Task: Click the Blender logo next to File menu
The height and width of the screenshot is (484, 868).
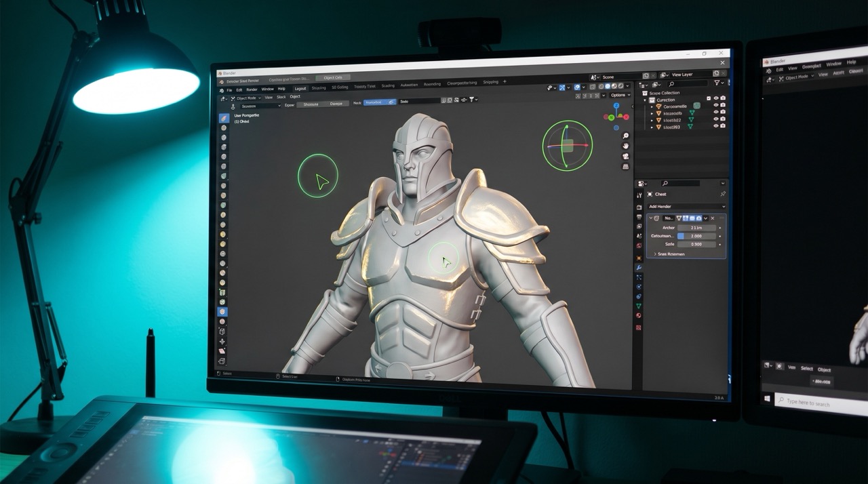Action: point(222,90)
